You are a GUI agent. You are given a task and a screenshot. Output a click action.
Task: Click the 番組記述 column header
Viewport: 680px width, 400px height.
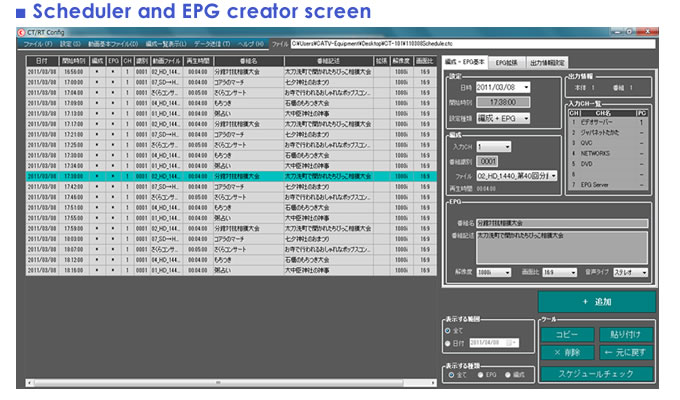point(328,61)
